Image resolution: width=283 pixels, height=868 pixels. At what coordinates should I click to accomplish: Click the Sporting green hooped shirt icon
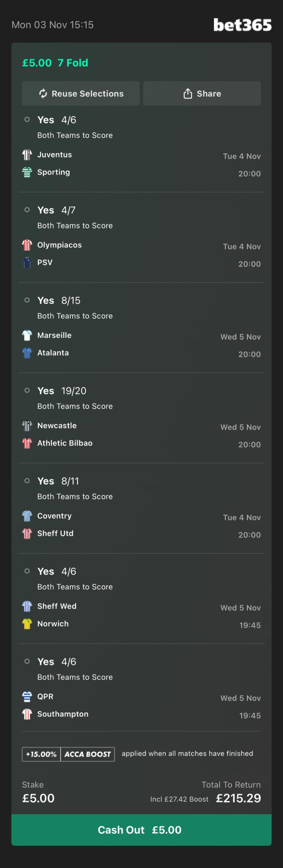click(x=27, y=172)
